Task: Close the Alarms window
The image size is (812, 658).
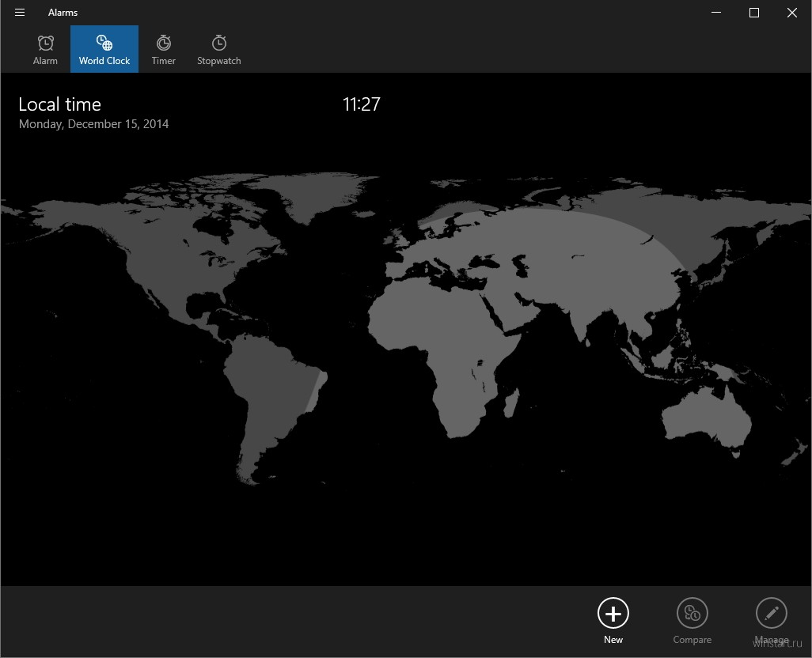Action: [x=791, y=13]
